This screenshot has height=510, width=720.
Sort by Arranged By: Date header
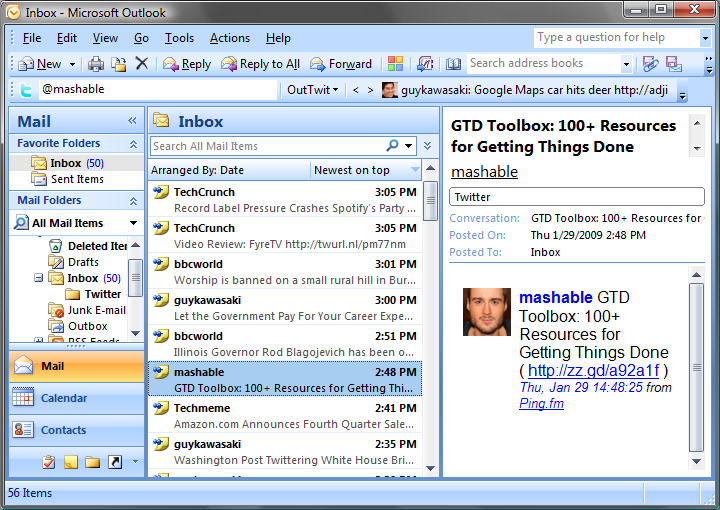tap(230, 170)
